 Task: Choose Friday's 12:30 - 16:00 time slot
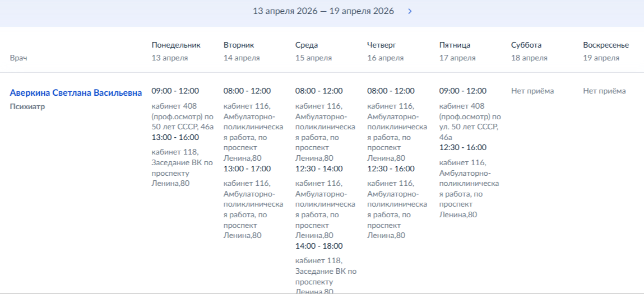[462, 147]
